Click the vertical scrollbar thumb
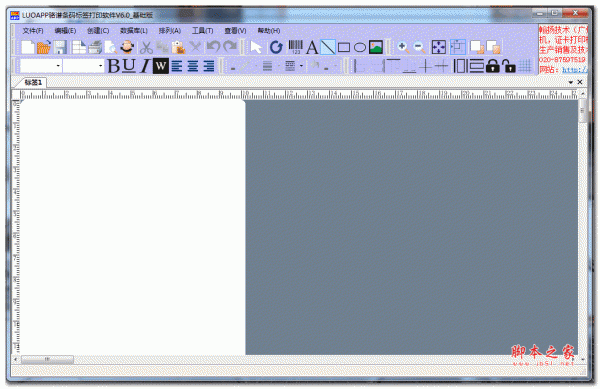Viewport: 600px width, 389px height. click(582, 111)
